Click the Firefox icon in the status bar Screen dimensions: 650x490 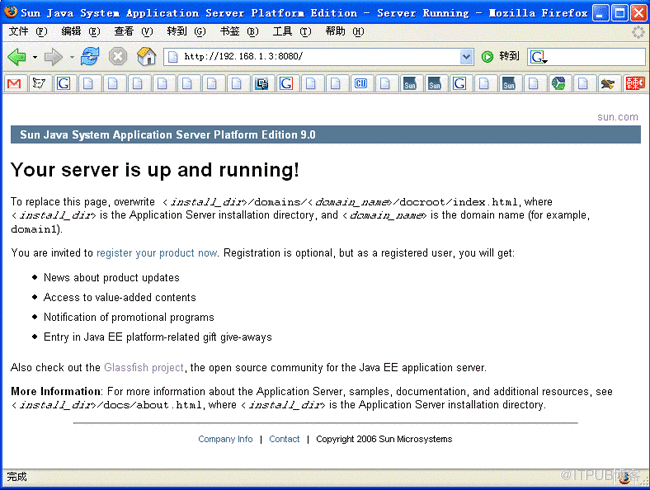(x=625, y=478)
